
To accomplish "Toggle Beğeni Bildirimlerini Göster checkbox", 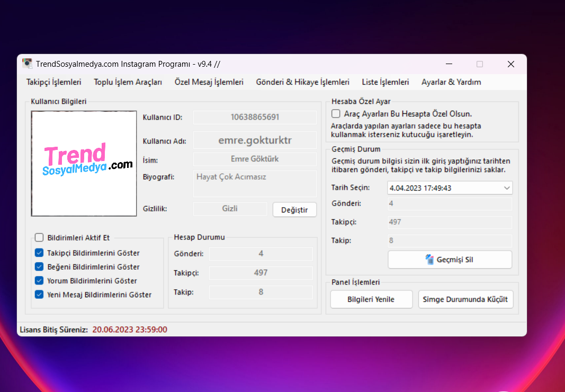I will [39, 267].
